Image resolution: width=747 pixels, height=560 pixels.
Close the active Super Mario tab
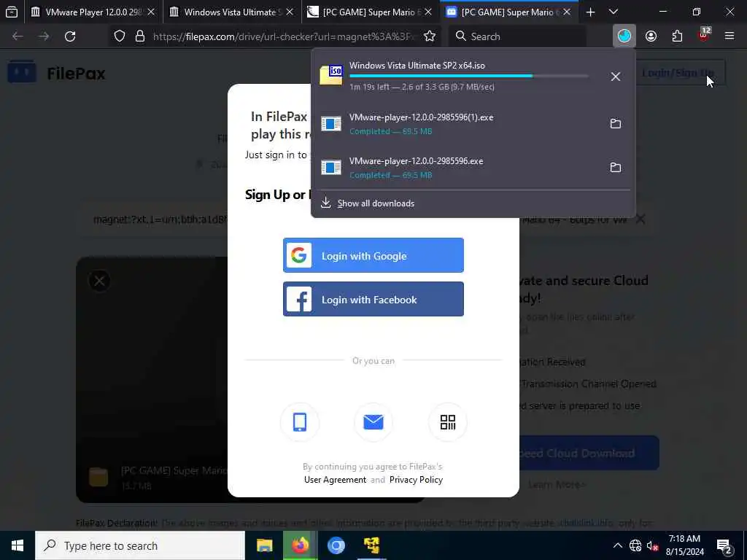click(567, 12)
